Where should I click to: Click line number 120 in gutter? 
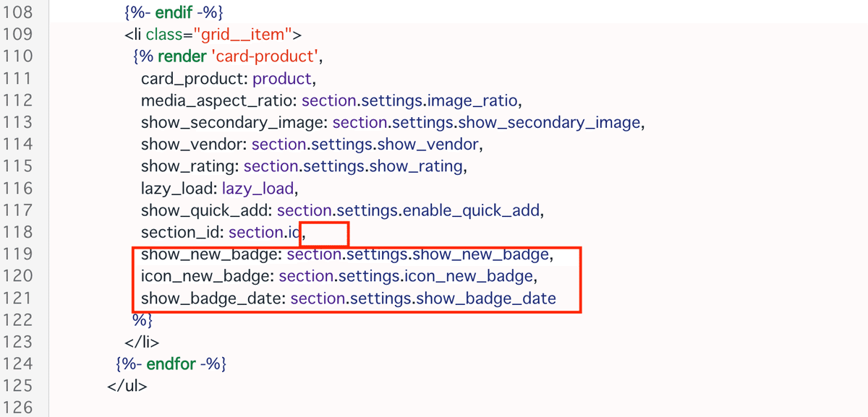click(x=18, y=276)
